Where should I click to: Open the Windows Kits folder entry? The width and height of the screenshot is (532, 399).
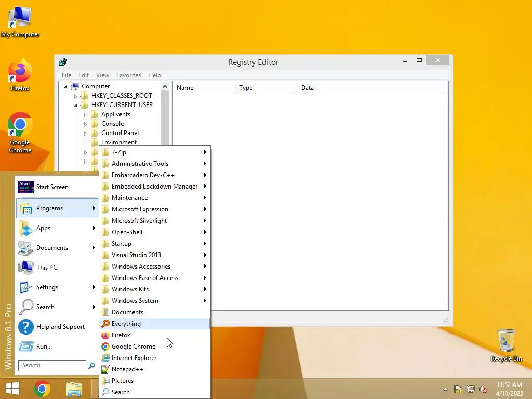point(155,289)
